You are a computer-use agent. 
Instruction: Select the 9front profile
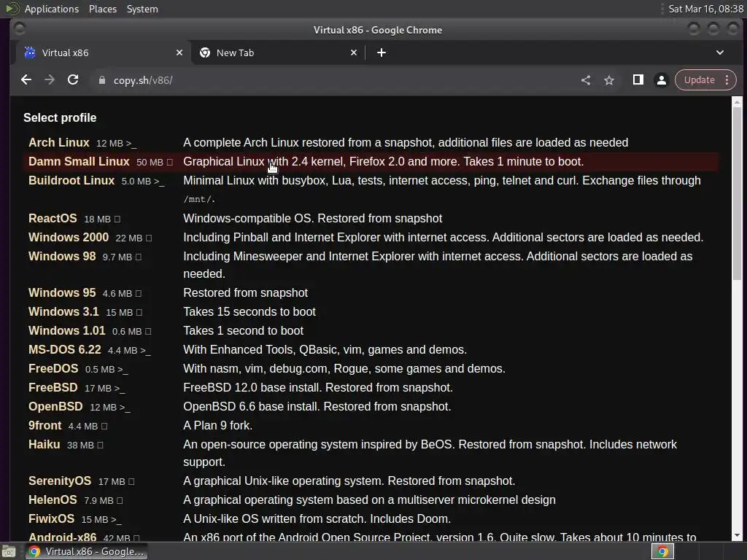[44, 426]
